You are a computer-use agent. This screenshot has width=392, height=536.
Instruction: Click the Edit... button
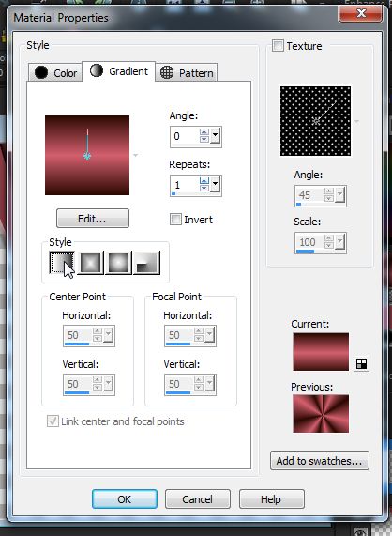click(x=93, y=219)
